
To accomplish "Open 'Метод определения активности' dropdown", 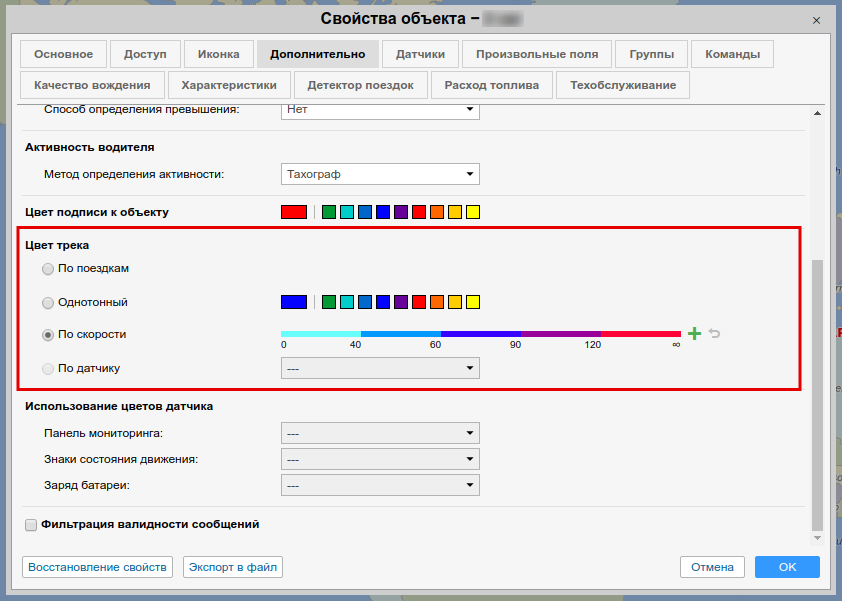I will point(380,174).
